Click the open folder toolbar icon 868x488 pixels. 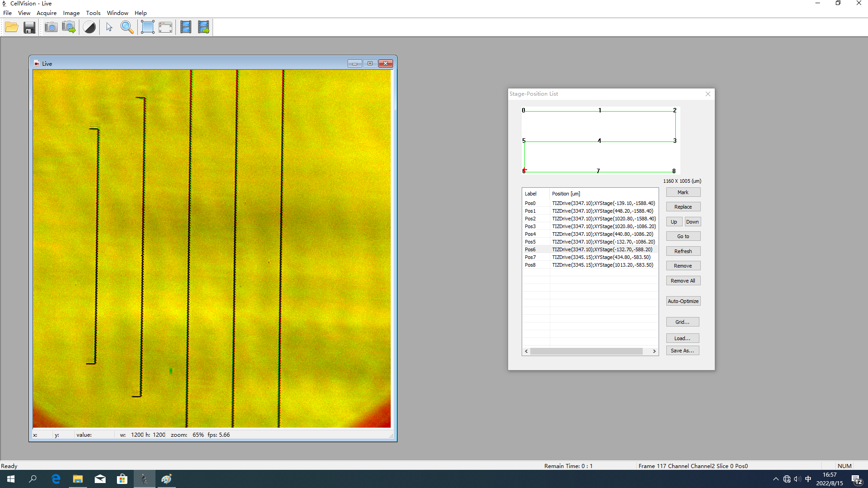pos(12,27)
